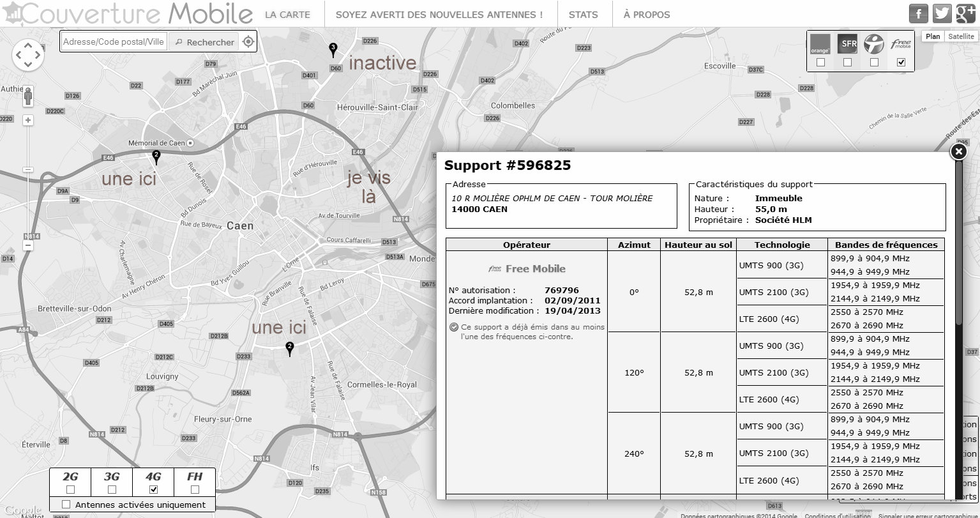Uncheck the Free Mobile operator checkbox

click(901, 63)
